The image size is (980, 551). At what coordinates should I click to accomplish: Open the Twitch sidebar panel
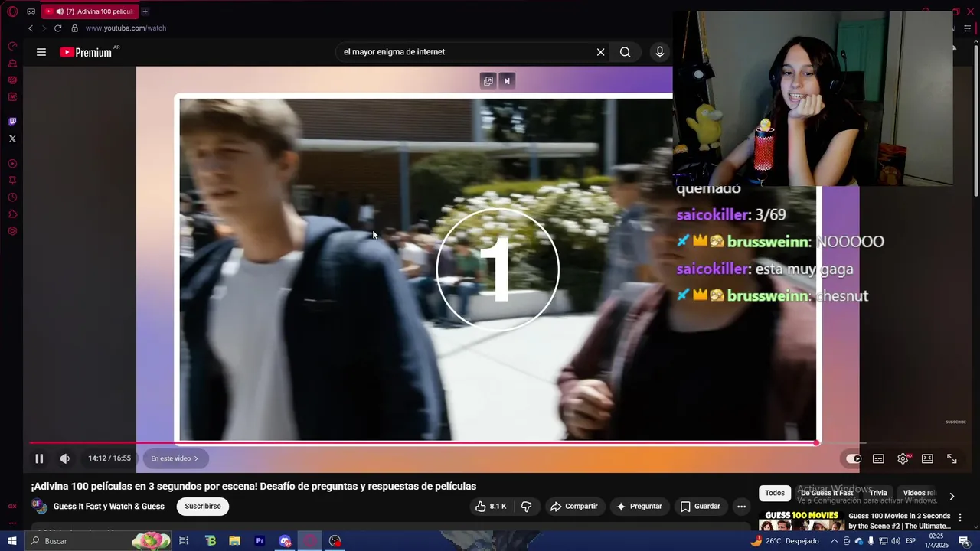(12, 121)
